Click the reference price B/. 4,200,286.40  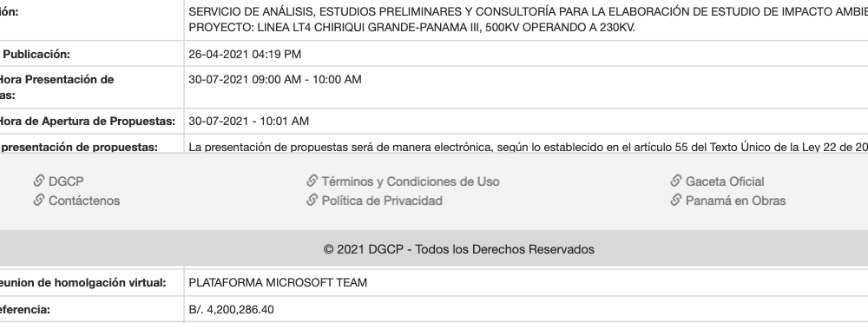pyautogui.click(x=231, y=309)
